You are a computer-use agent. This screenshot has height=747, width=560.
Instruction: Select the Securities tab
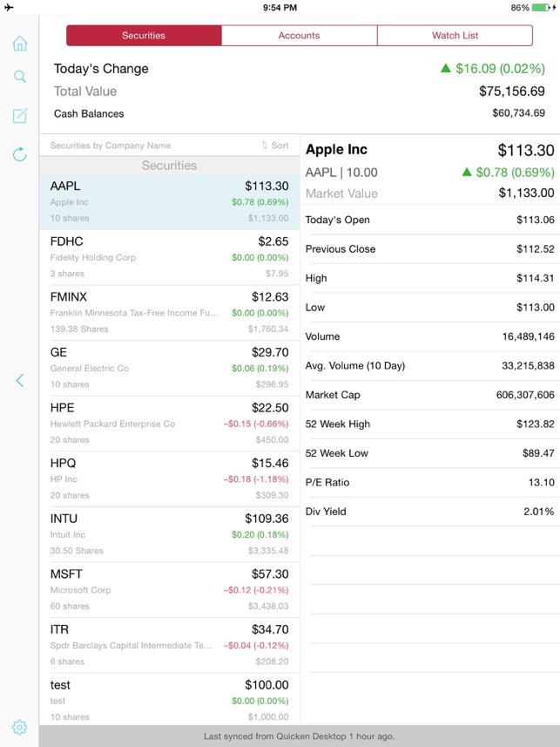(x=144, y=36)
